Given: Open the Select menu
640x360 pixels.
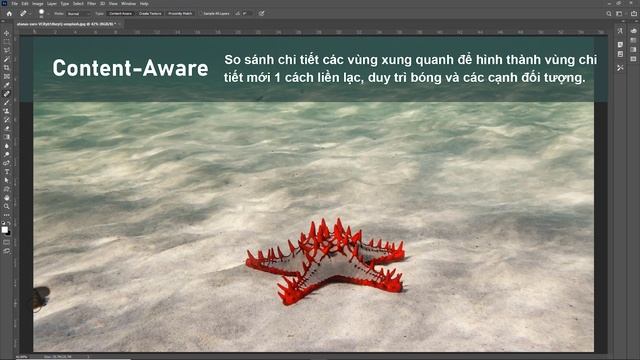Looking at the screenshot, I should click(x=78, y=4).
